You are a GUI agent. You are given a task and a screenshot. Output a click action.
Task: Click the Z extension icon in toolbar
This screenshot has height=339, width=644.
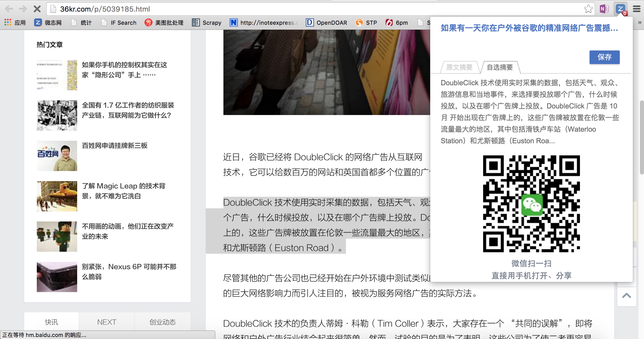[621, 9]
